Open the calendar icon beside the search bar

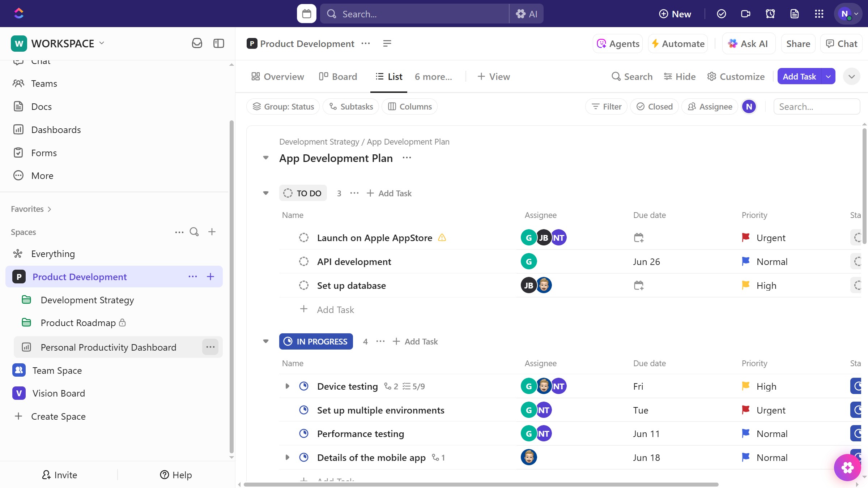(306, 13)
